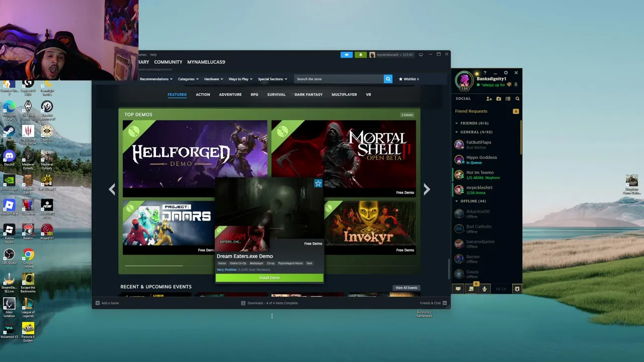644x362 pixels.
Task: Collapse the GENERAL (4/42) group
Action: click(x=474, y=132)
